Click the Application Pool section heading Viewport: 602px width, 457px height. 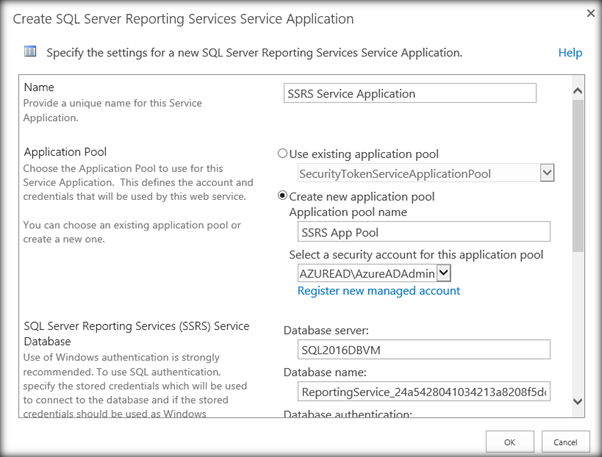[66, 153]
